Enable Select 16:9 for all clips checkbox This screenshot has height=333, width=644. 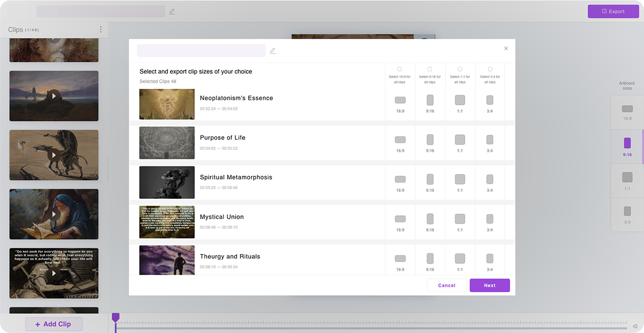[400, 69]
